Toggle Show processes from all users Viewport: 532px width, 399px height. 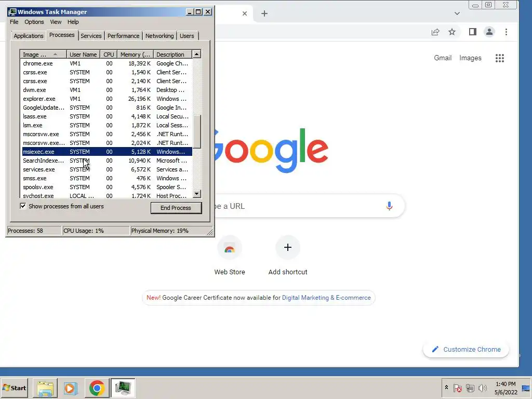pos(23,206)
